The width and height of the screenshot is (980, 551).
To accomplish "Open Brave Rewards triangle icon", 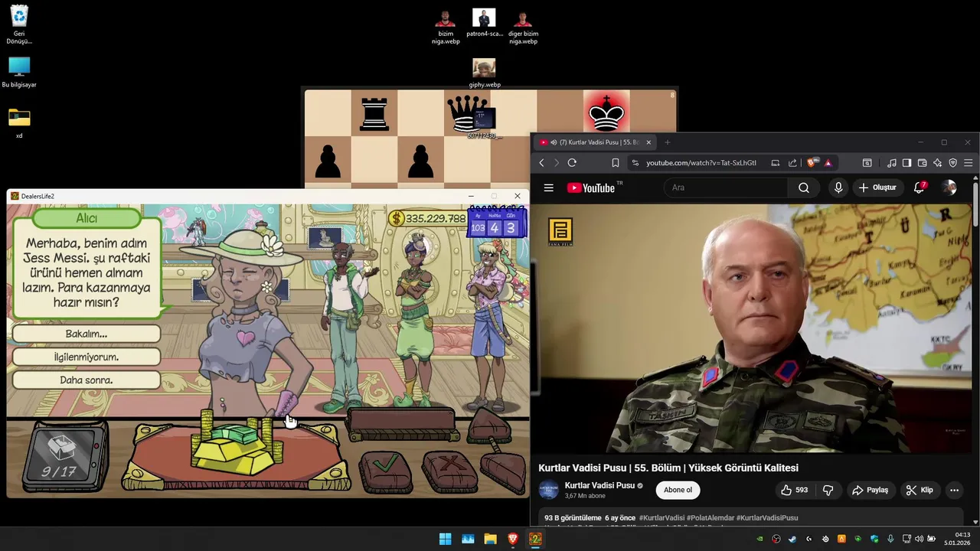I will pos(828,163).
